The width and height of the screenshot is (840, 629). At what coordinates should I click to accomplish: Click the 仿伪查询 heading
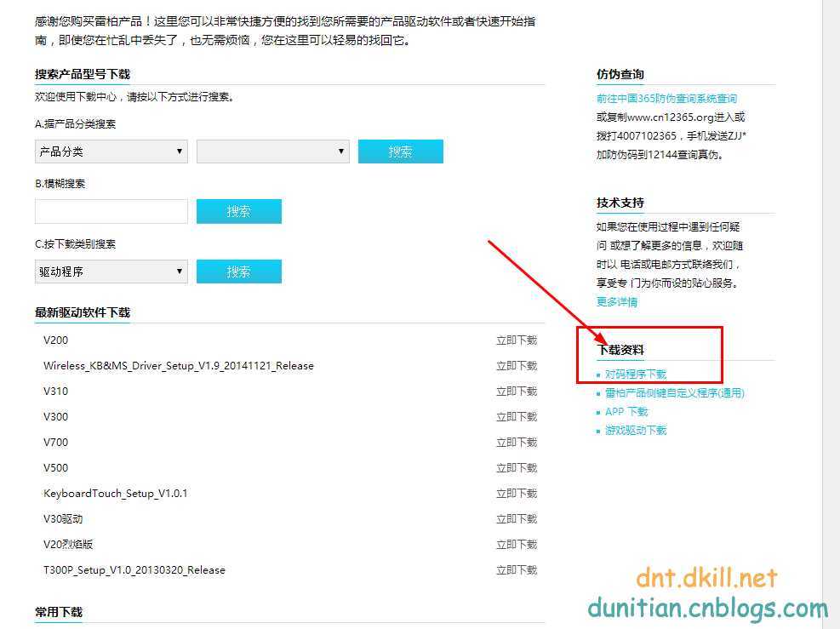click(620, 74)
